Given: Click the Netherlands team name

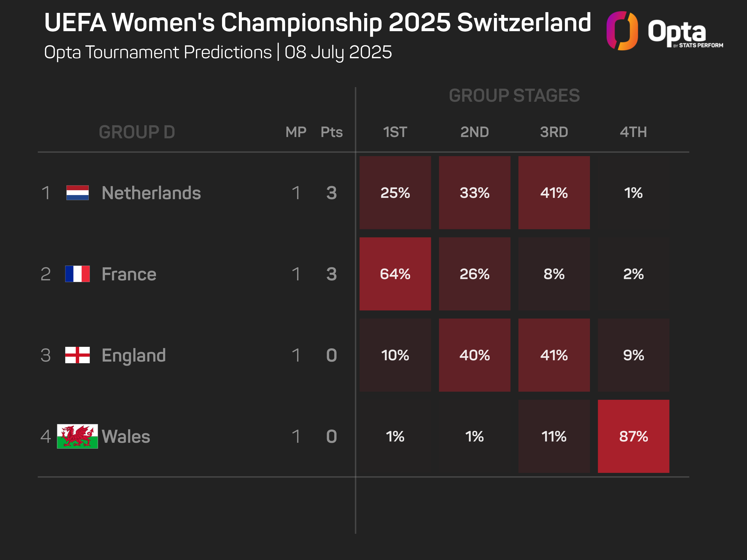Looking at the screenshot, I should tap(151, 193).
